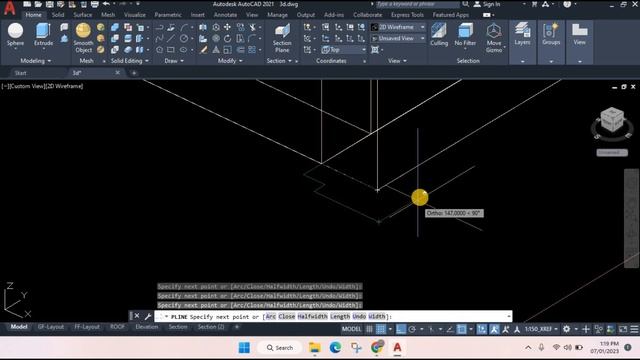This screenshot has width=640, height=360.
Task: Expand the Solid Editing panel dropdown
Action: click(130, 61)
